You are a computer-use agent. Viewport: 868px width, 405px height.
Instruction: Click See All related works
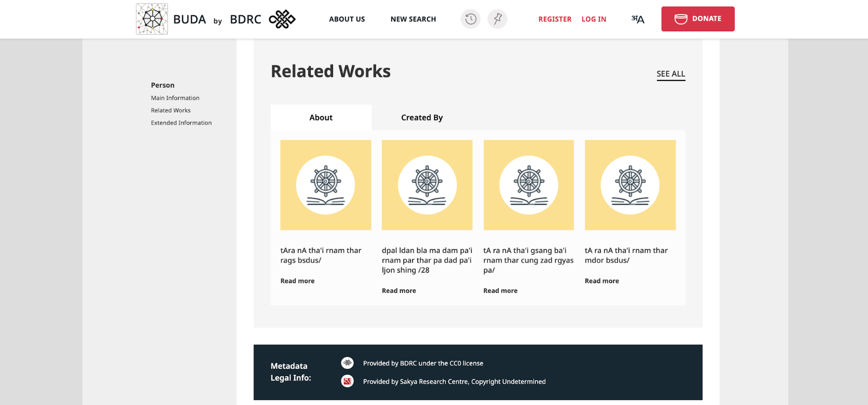point(670,74)
